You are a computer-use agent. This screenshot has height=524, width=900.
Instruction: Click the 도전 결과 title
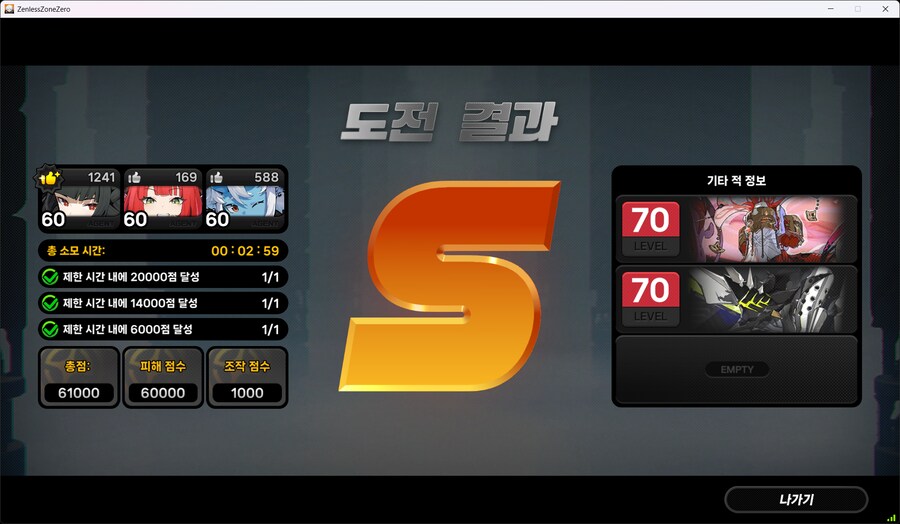pos(449,122)
